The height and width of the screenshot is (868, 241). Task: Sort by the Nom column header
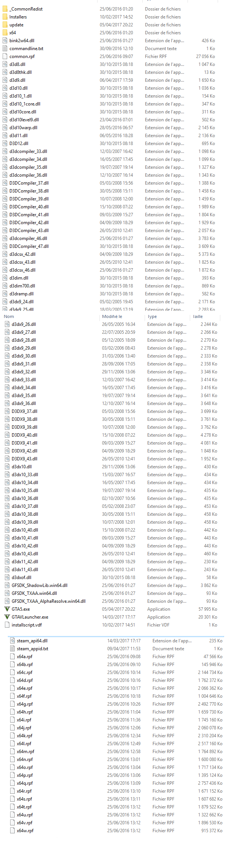(x=9, y=316)
